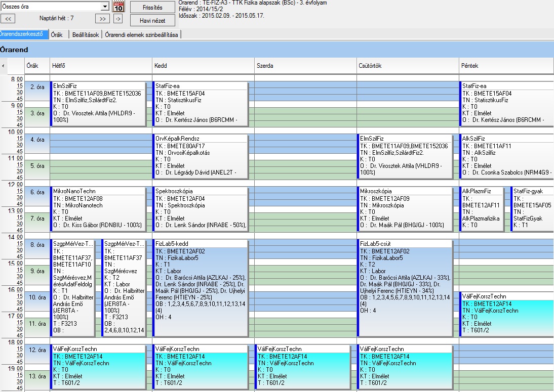Click the Órarend section heading
This screenshot has width=554, height=392.
pos(14,50)
